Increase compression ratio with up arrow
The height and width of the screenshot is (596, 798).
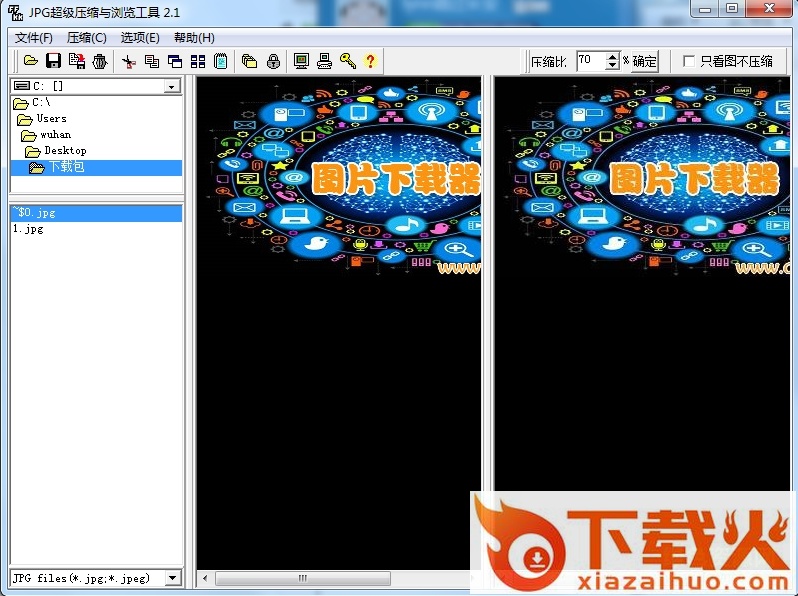pos(613,57)
